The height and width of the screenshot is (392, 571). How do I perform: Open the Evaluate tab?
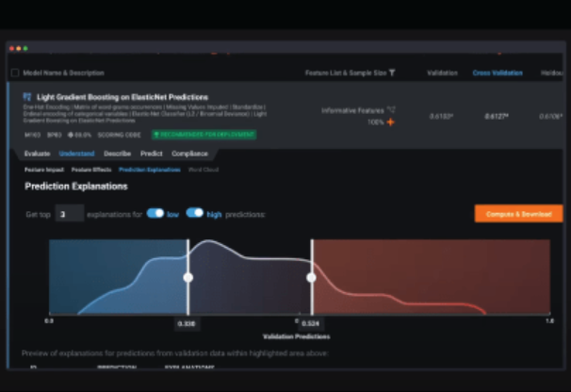click(x=37, y=154)
